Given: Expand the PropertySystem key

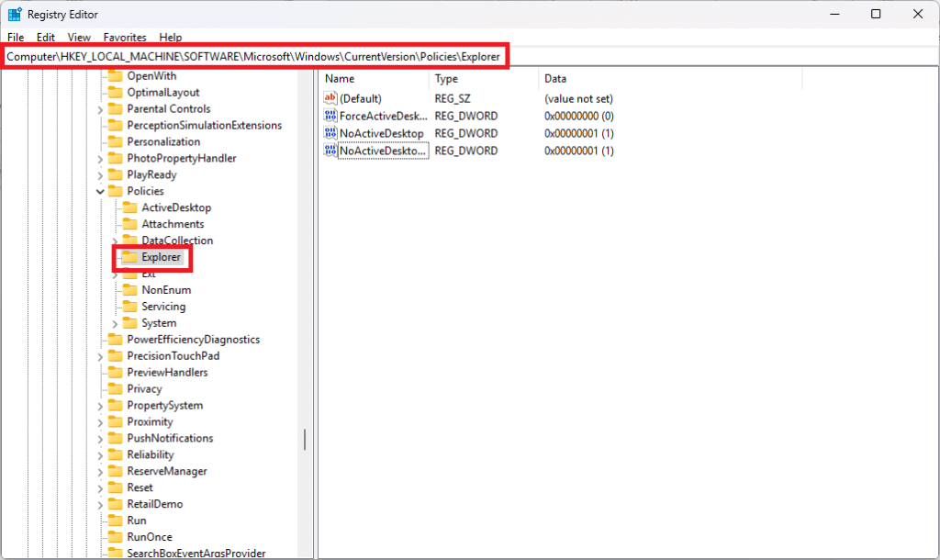Looking at the screenshot, I should pos(100,406).
